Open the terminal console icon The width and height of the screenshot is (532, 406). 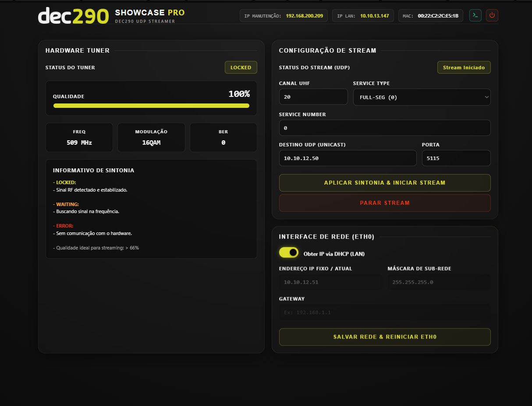475,15
